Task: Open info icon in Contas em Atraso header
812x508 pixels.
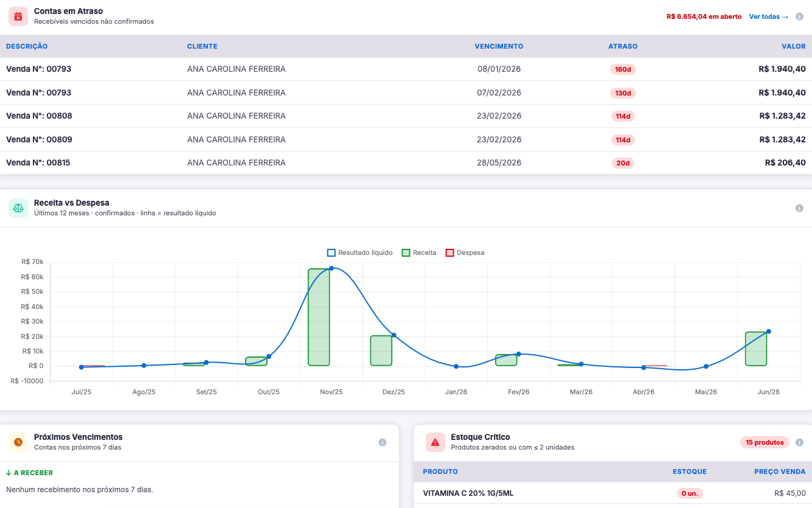Action: 799,16
